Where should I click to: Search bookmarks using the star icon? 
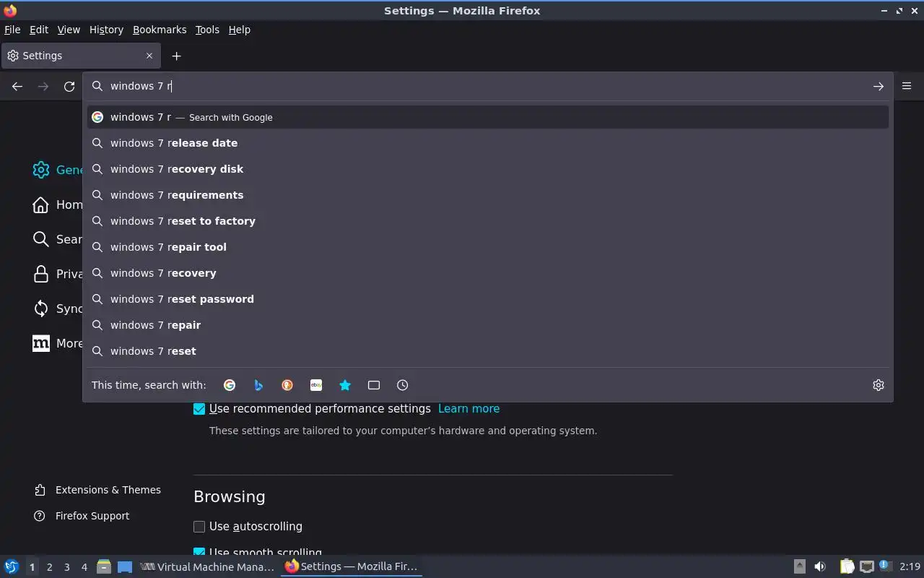[x=345, y=385]
